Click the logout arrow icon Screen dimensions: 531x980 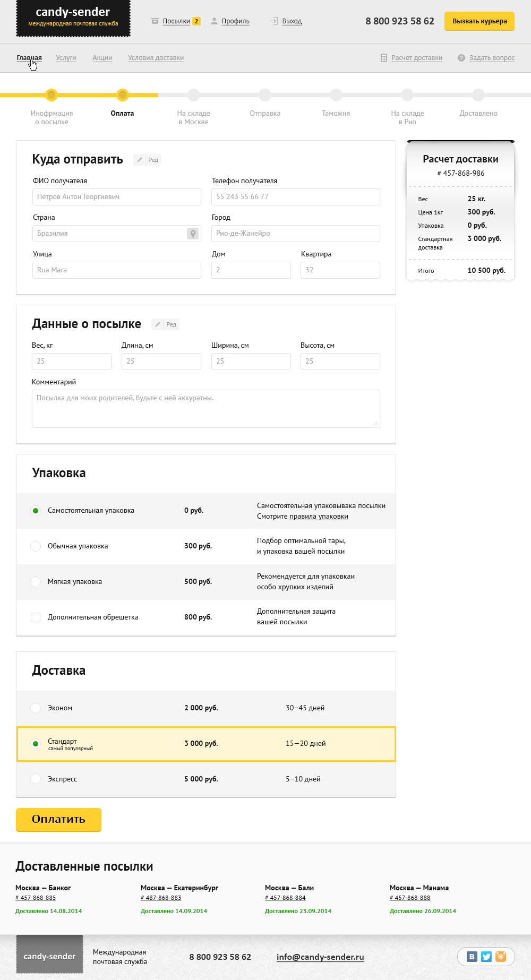click(274, 21)
